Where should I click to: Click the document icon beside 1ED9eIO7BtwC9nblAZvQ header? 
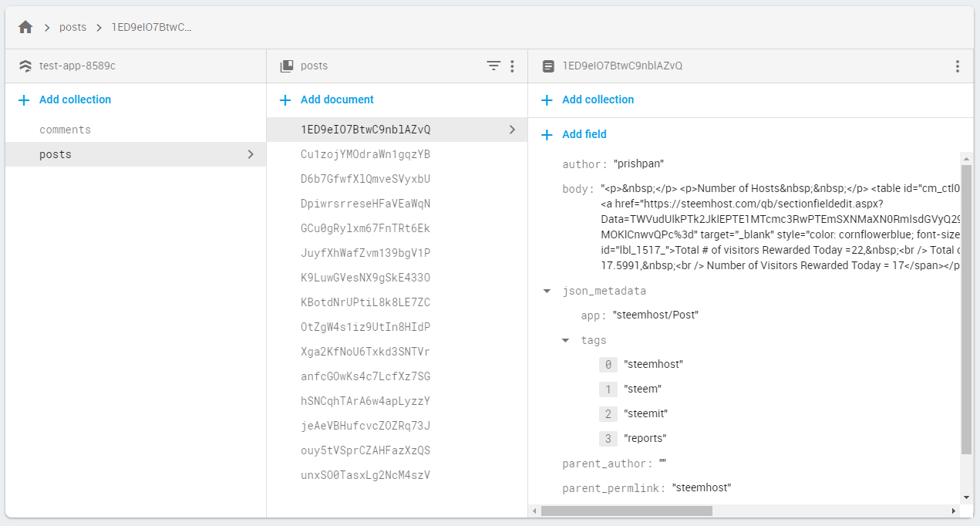pyautogui.click(x=548, y=66)
